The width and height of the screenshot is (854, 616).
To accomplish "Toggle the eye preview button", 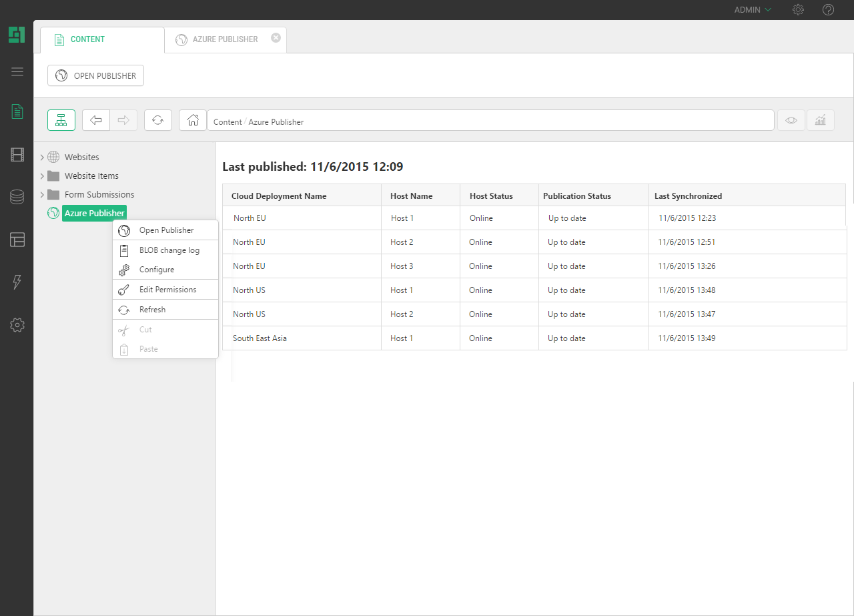I will pyautogui.click(x=791, y=120).
